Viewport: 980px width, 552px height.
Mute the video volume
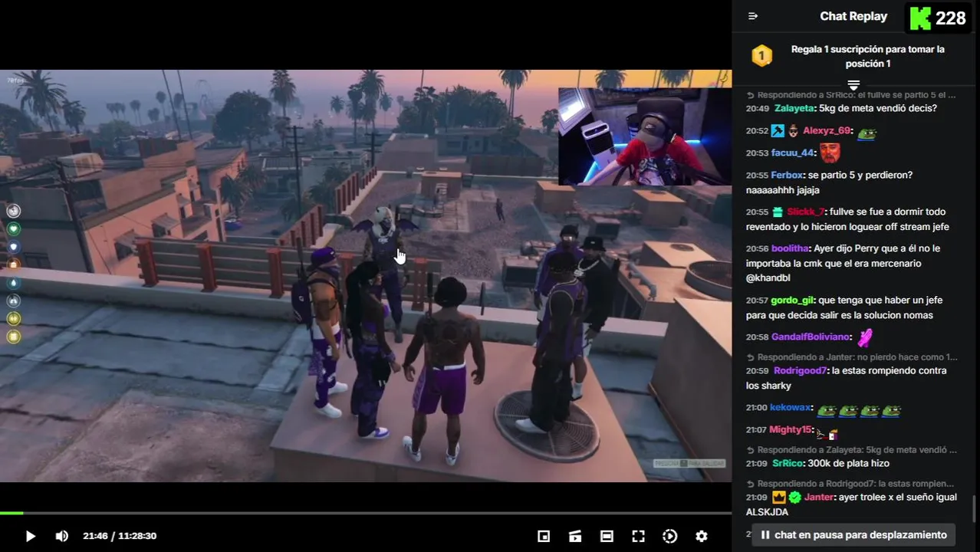pos(61,536)
